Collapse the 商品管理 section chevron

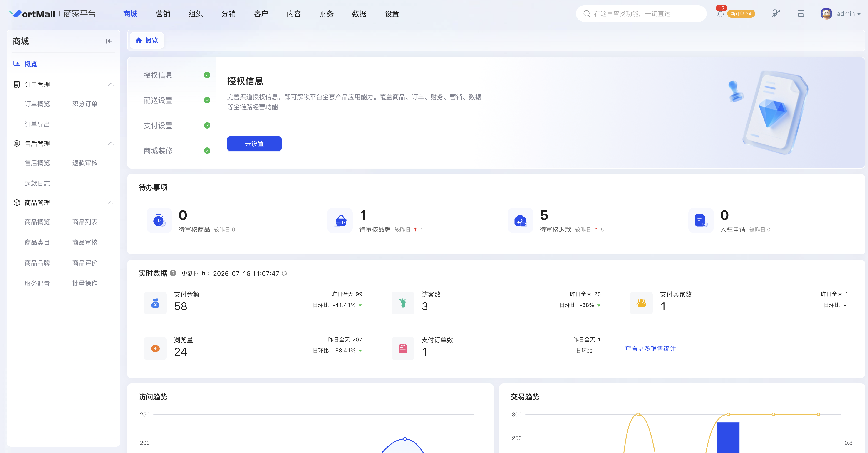click(111, 203)
